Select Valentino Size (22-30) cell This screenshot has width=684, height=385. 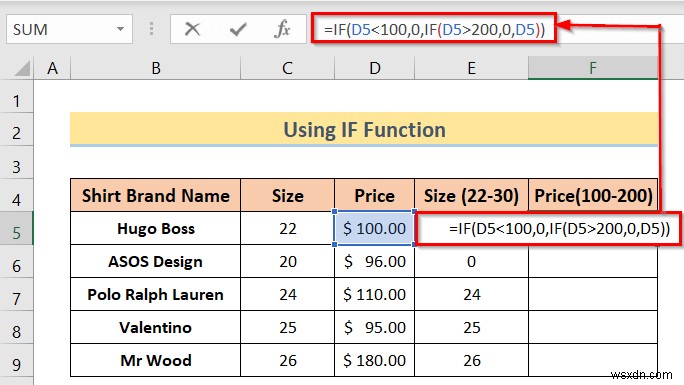click(471, 327)
